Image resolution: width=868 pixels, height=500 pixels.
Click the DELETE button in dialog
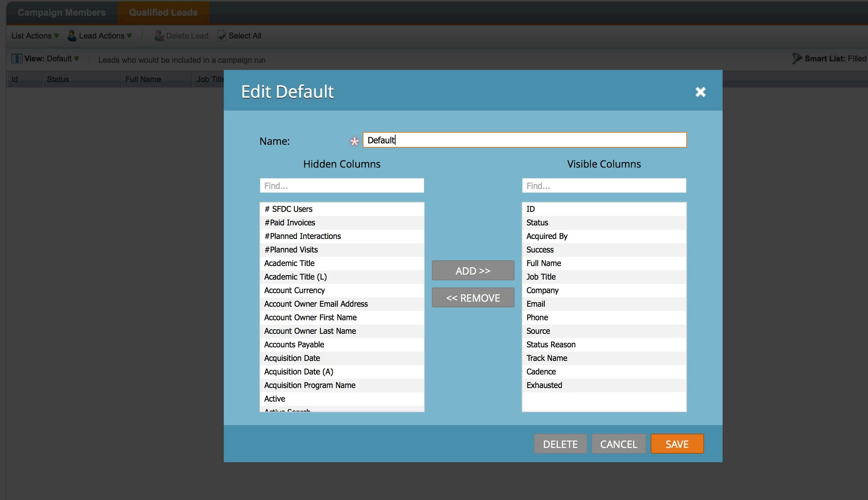tap(560, 444)
